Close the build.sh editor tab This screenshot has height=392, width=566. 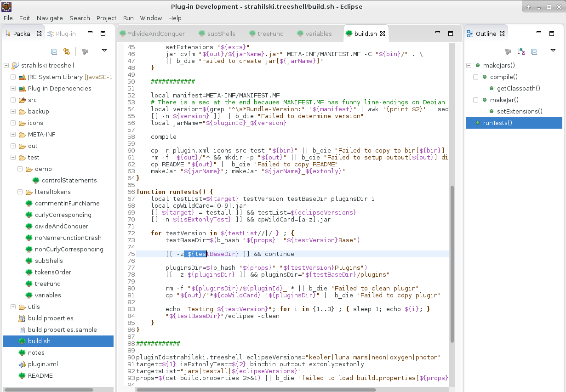pyautogui.click(x=382, y=34)
